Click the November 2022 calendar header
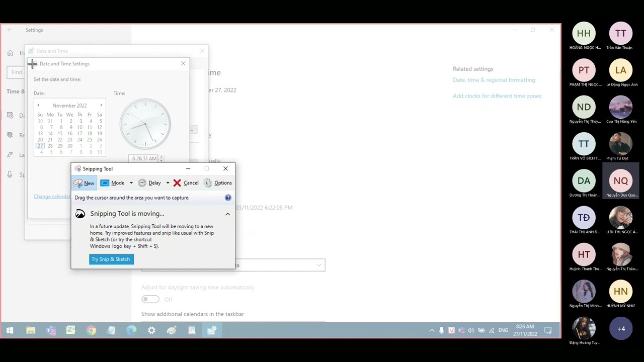The width and height of the screenshot is (644, 362). (69, 106)
